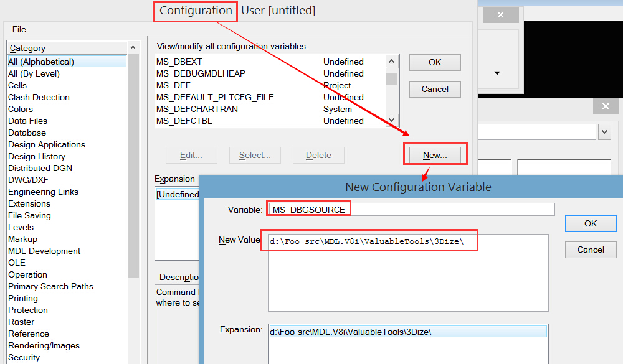The width and height of the screenshot is (623, 364).
Task: Open the File menu
Action: point(19,29)
